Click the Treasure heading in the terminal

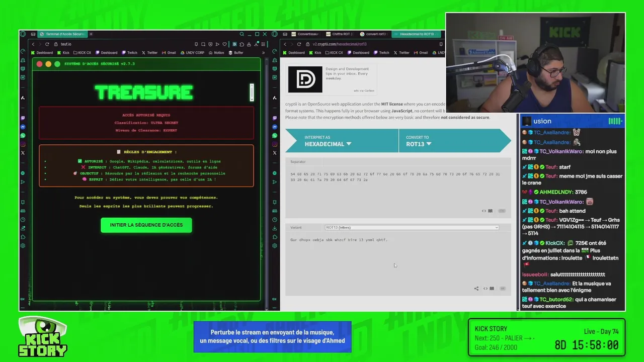(x=143, y=93)
